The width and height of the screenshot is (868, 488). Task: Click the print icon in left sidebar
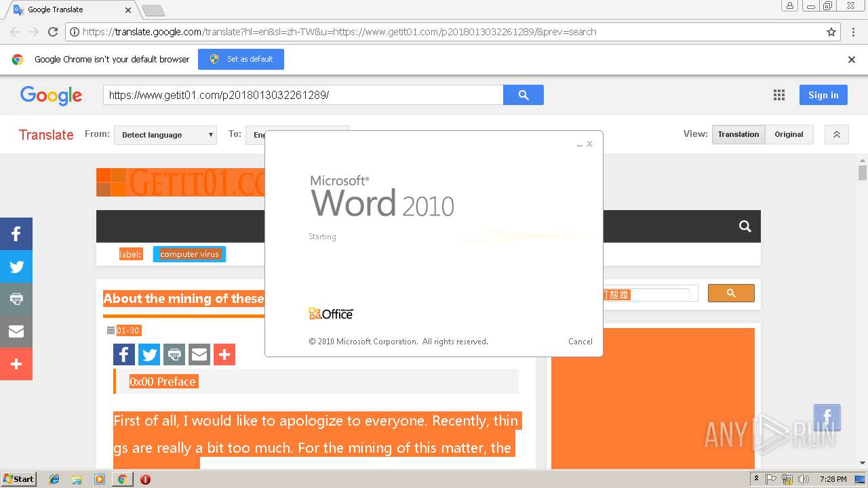[16, 299]
